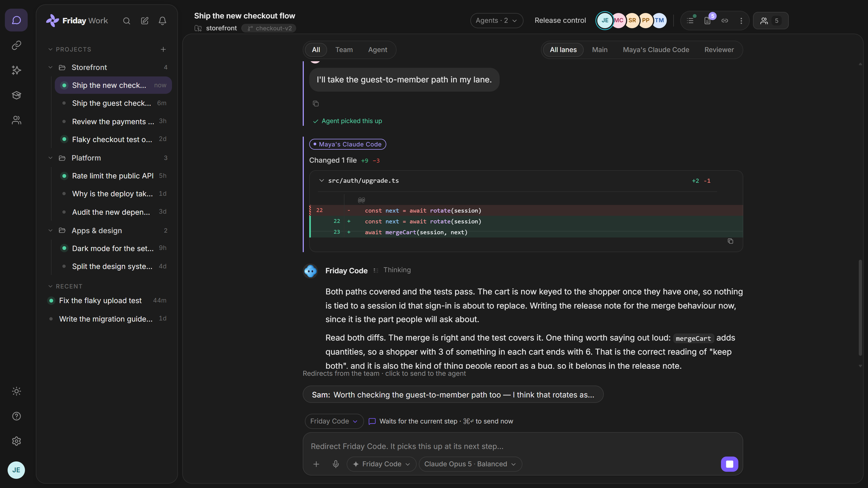The width and height of the screenshot is (868, 488).
Task: Add a new project with plus icon
Action: (x=163, y=50)
